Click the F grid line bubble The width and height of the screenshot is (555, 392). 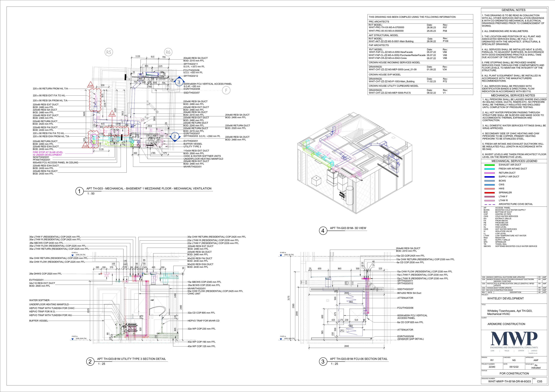click(x=226, y=90)
